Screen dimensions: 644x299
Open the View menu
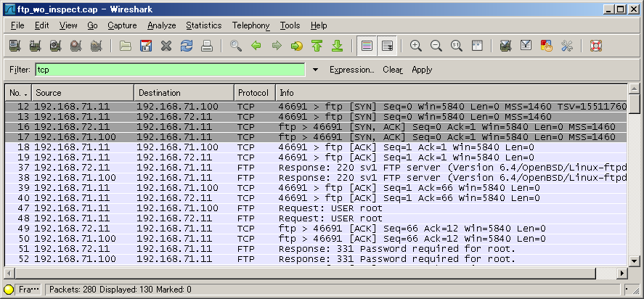68,25
